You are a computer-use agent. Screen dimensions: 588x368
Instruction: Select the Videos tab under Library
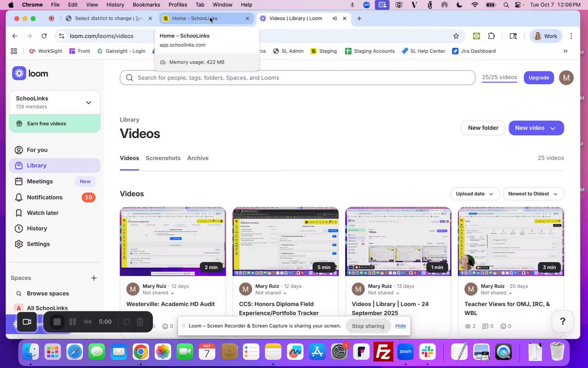click(130, 158)
